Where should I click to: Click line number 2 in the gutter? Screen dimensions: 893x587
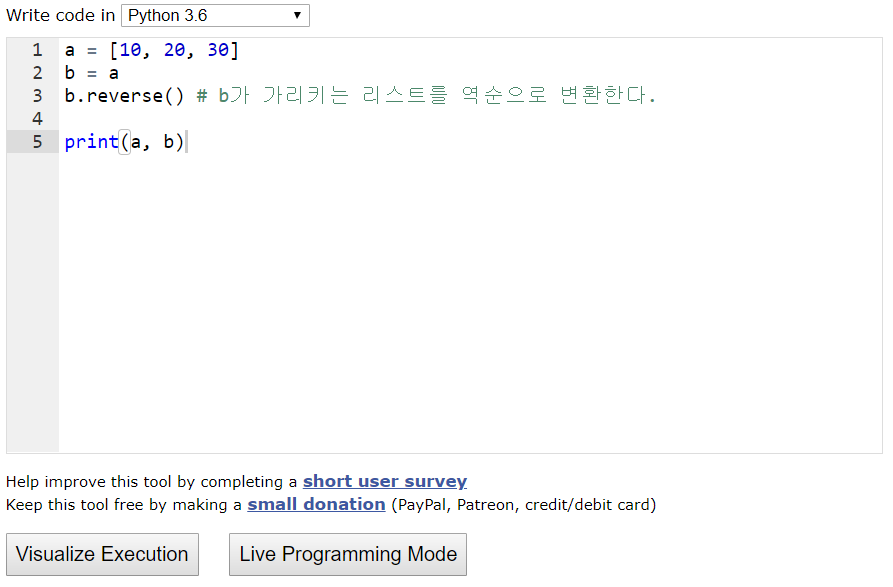pos(37,73)
